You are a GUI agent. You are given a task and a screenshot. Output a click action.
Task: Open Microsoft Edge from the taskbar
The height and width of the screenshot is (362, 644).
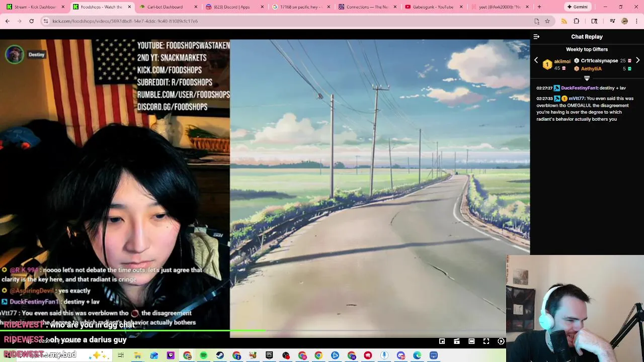pyautogui.click(x=417, y=355)
